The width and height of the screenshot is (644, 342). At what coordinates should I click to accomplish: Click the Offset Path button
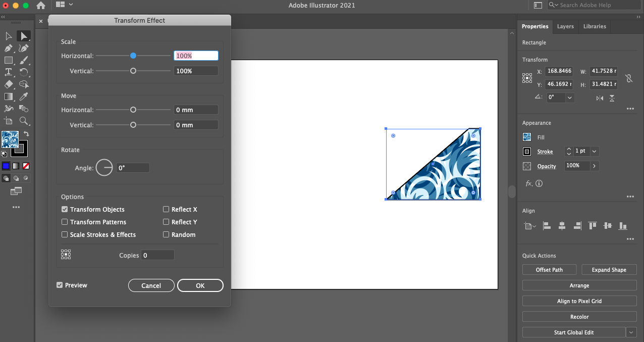(549, 270)
